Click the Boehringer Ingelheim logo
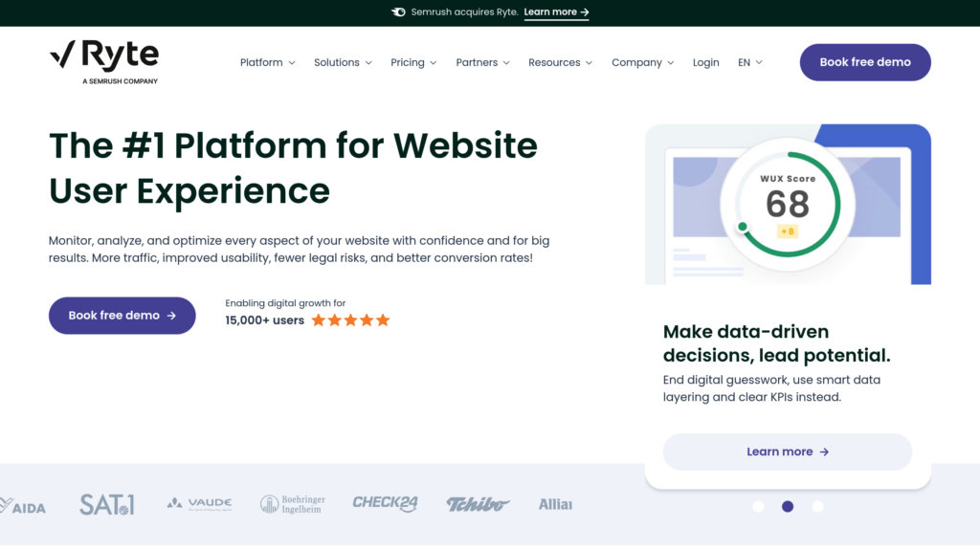 (x=293, y=504)
